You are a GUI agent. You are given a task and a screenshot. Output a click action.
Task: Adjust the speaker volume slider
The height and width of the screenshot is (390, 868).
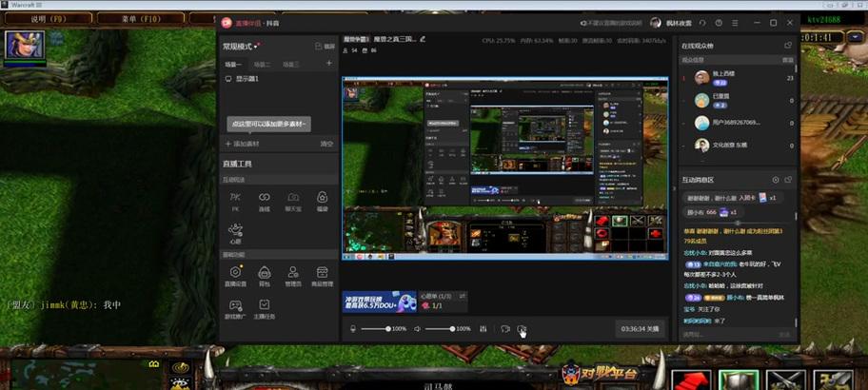coord(440,328)
